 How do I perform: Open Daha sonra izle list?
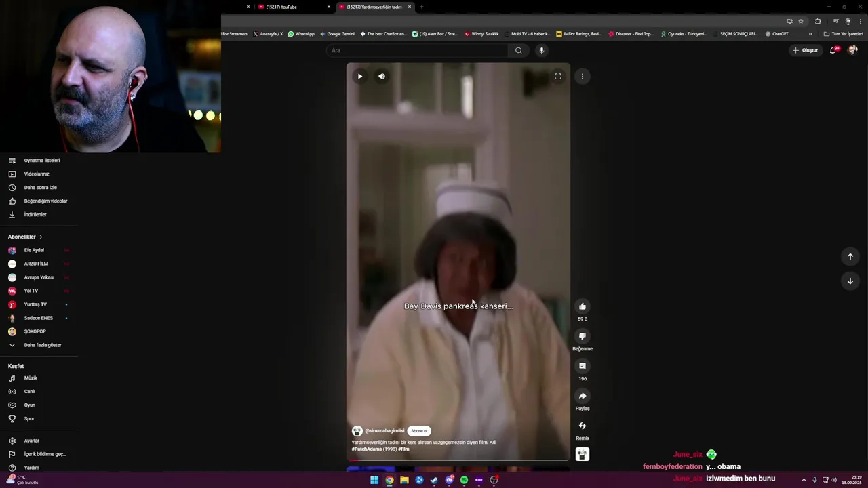[x=39, y=188]
